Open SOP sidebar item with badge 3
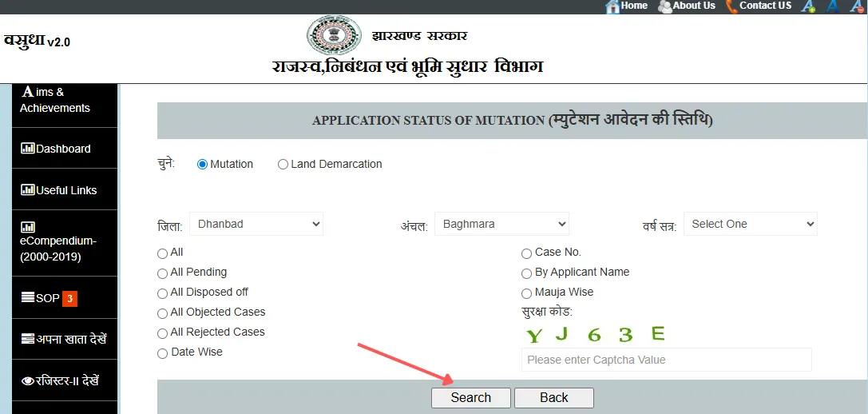This screenshot has width=868, height=414. point(48,298)
